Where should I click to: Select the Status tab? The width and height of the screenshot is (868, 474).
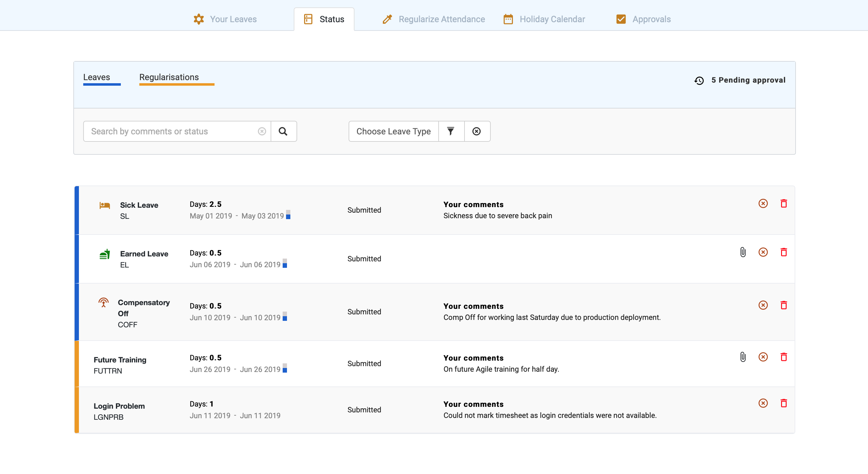point(324,19)
